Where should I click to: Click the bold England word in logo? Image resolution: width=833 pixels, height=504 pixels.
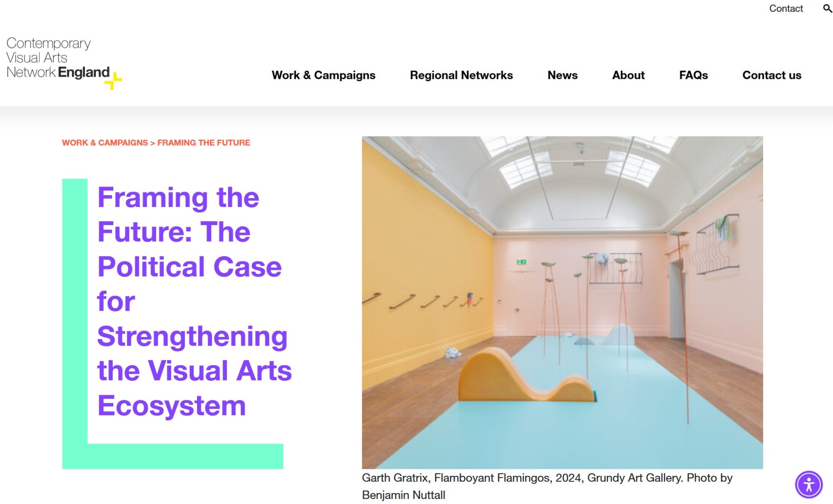83,72
